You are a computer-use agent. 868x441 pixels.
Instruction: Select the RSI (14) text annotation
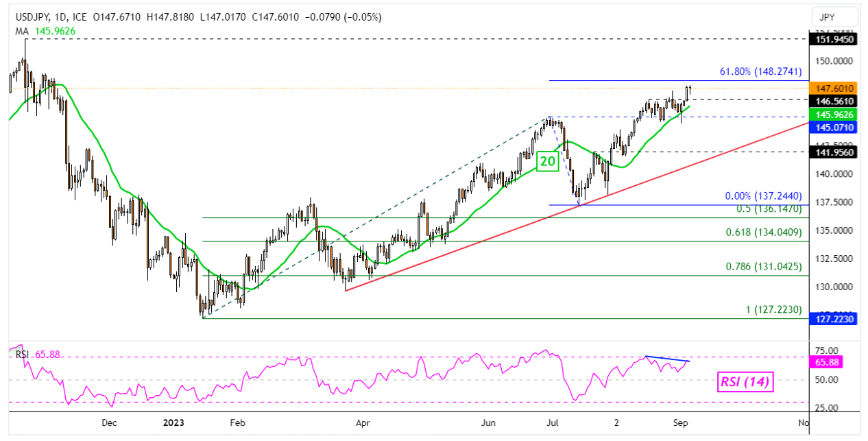(x=746, y=382)
